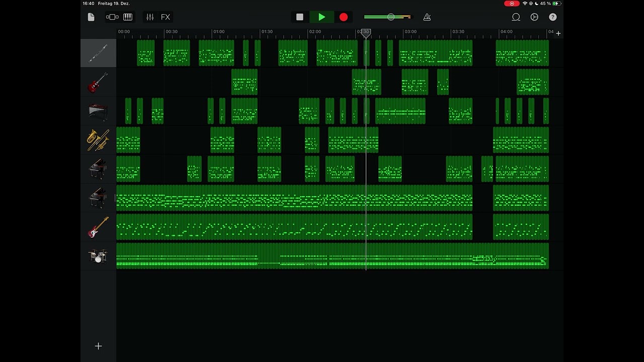Select the first grand piano track
Screen dimensions: 644x362
click(x=98, y=169)
